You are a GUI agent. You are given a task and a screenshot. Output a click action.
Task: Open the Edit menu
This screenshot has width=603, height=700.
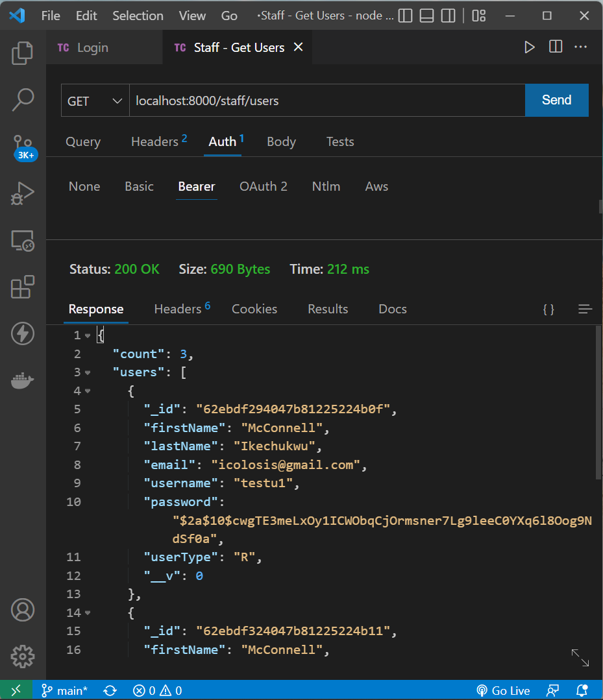tap(86, 16)
